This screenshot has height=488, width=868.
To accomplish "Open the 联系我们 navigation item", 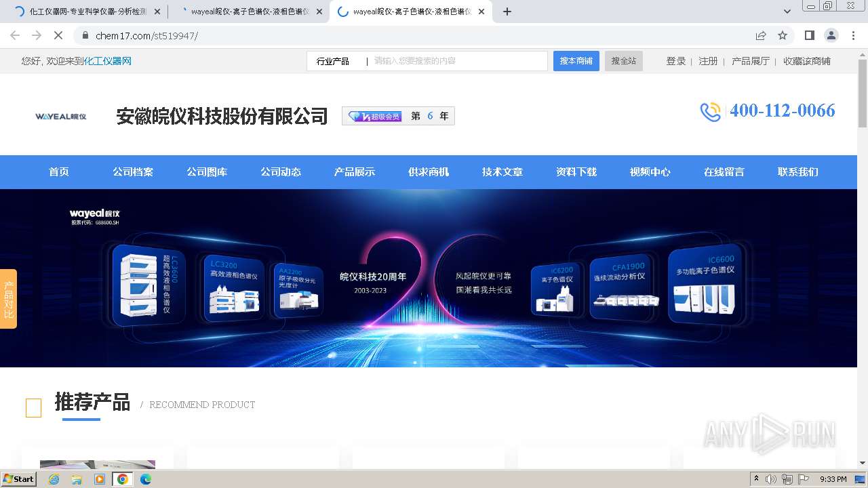I will pos(798,172).
